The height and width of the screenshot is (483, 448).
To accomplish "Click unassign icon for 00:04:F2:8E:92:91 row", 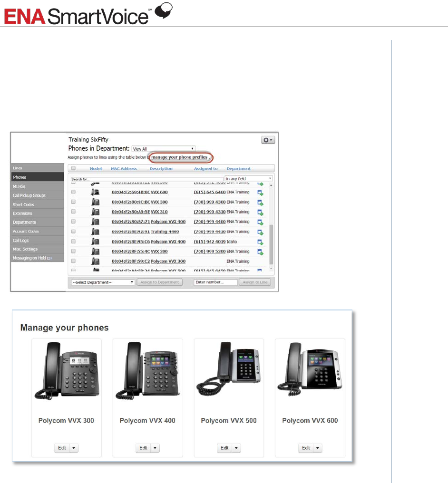I will coord(260,232).
